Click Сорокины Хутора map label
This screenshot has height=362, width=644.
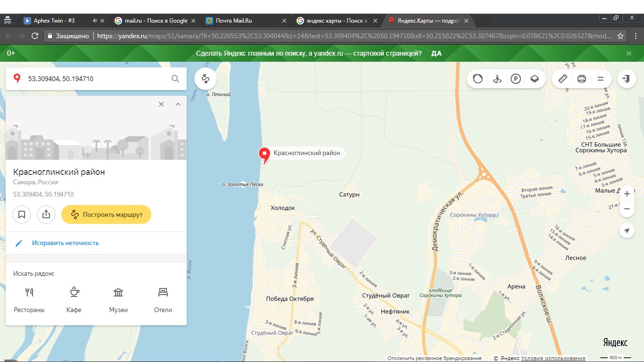[473, 215]
